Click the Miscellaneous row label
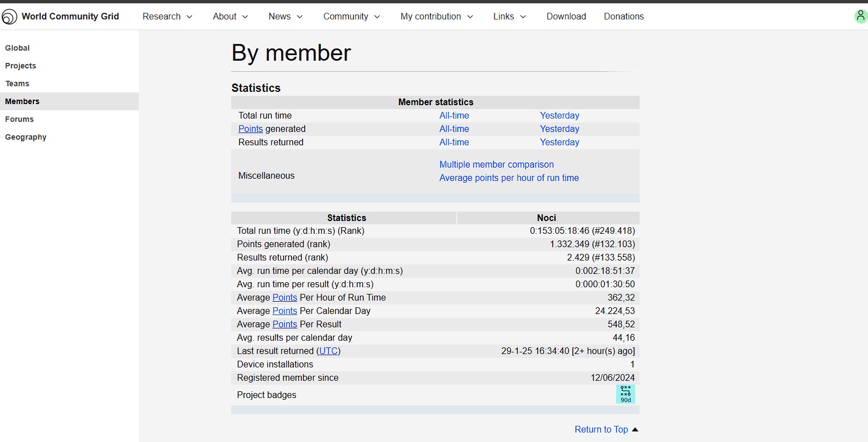This screenshot has width=868, height=442. click(266, 175)
